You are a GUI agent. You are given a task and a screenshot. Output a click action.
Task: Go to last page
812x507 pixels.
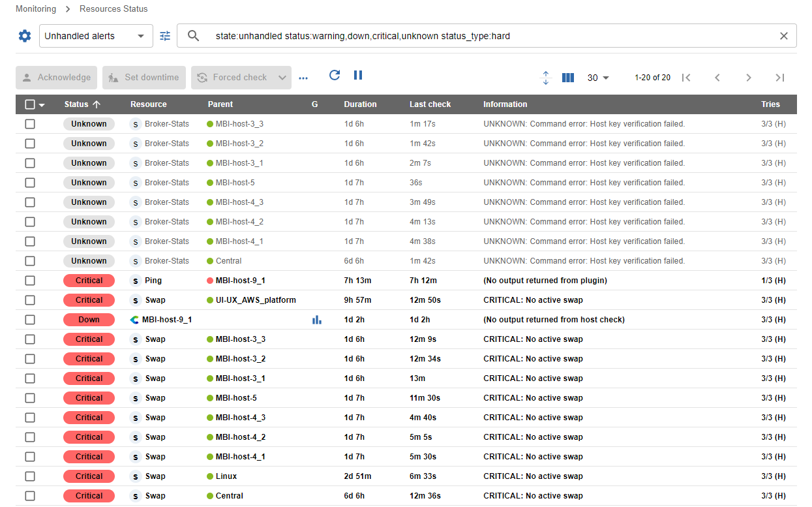point(780,78)
